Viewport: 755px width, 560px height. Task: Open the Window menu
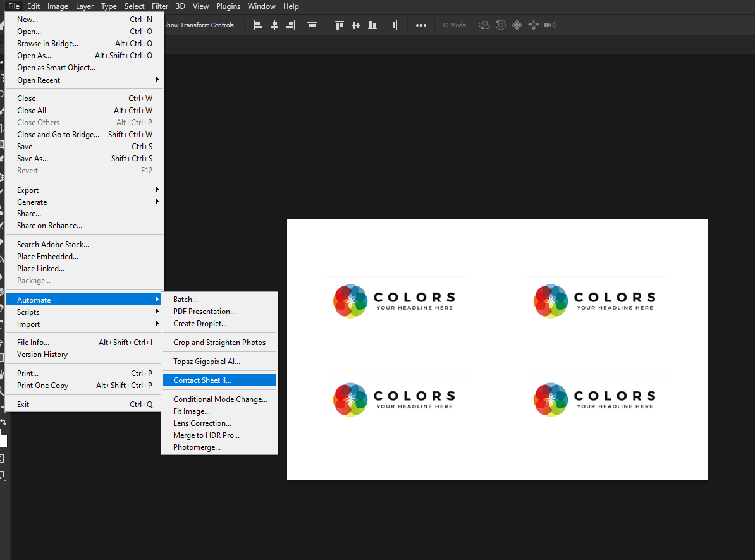[x=261, y=6]
